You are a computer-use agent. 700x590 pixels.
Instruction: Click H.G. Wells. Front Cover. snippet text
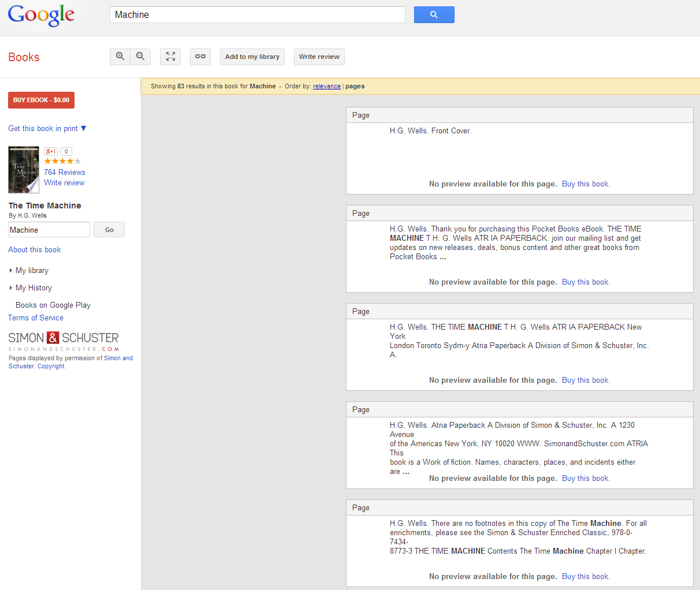click(x=430, y=130)
